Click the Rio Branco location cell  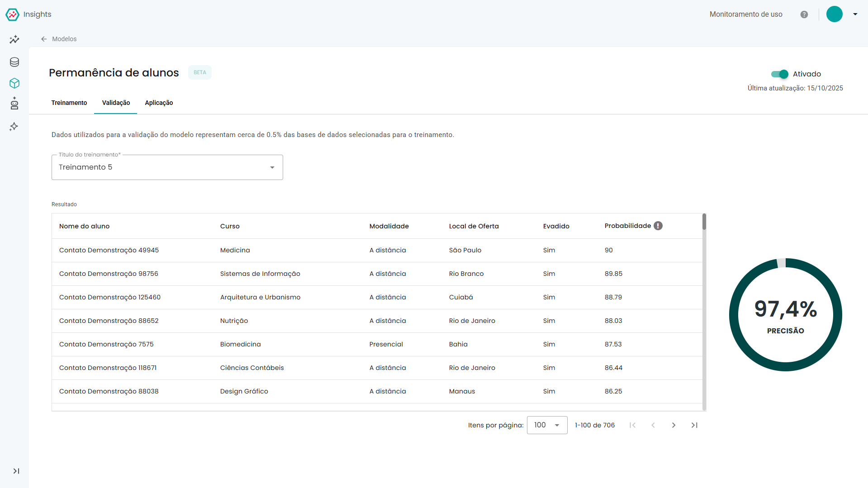466,274
